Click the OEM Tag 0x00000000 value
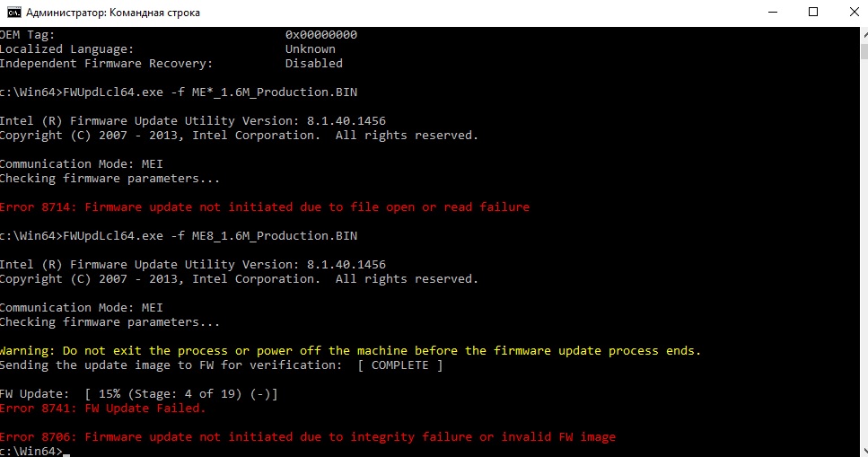The image size is (868, 457). [x=321, y=35]
